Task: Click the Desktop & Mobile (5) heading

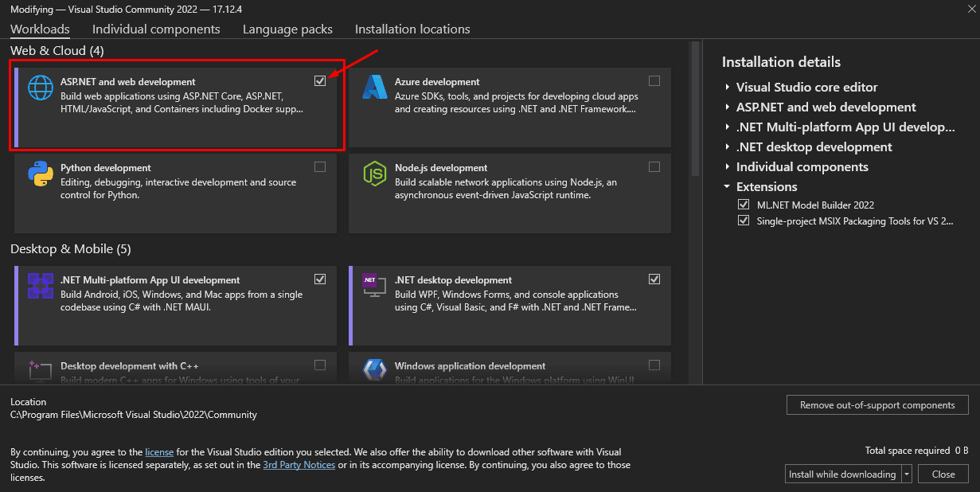Action: pyautogui.click(x=71, y=248)
